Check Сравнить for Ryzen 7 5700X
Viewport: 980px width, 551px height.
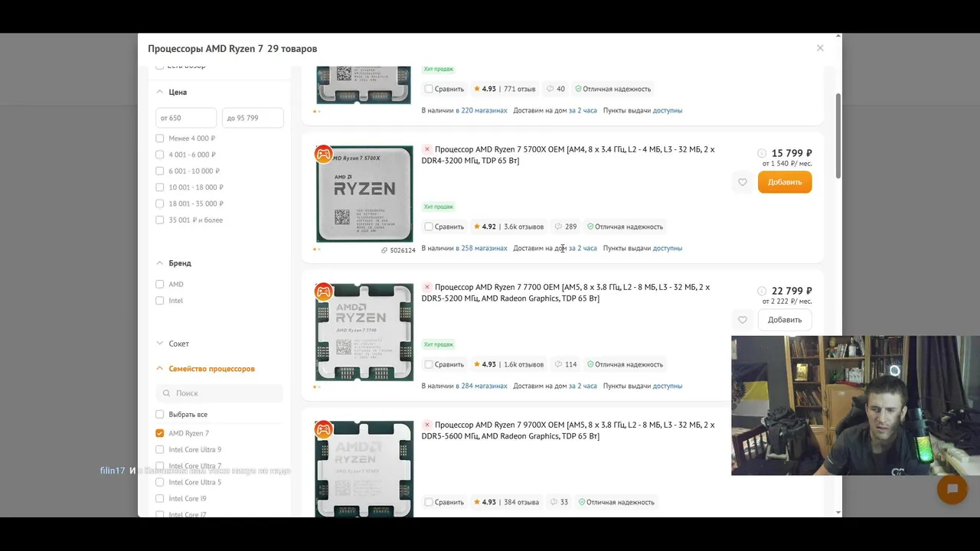pos(429,227)
